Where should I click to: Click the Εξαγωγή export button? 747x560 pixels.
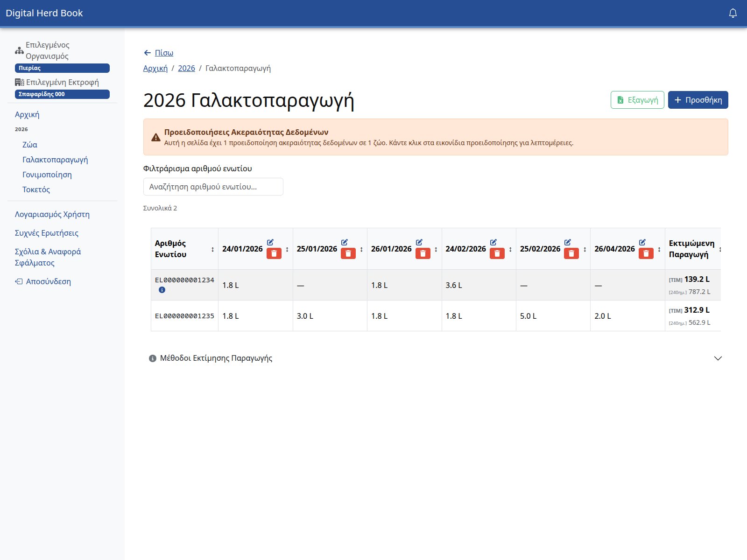[x=637, y=100]
